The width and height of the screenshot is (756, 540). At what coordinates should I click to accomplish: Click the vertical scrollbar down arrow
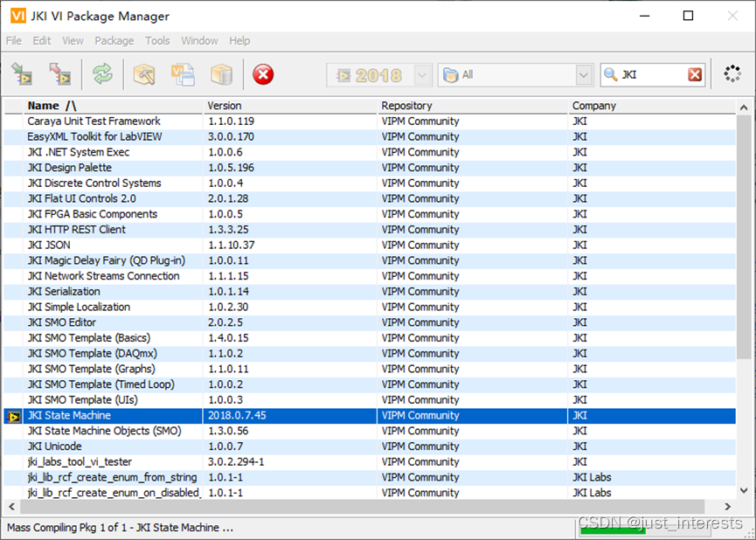[744, 491]
